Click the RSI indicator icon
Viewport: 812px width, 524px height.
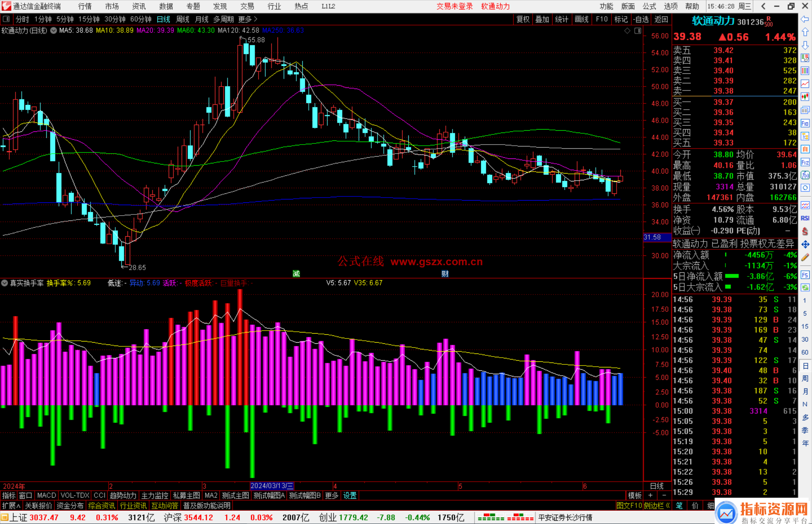[x=805, y=218]
